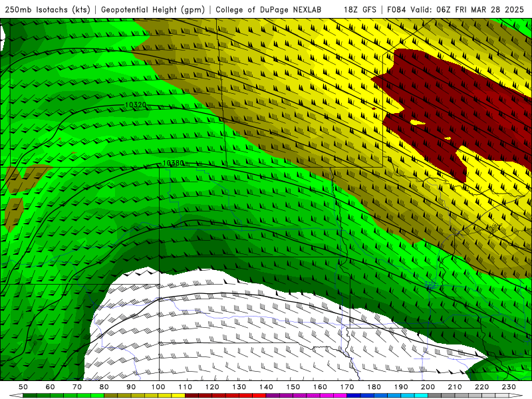Image resolution: width=532 pixels, height=399 pixels.
Task: Click the dark blue swatch right of 170
Action: pos(354,396)
